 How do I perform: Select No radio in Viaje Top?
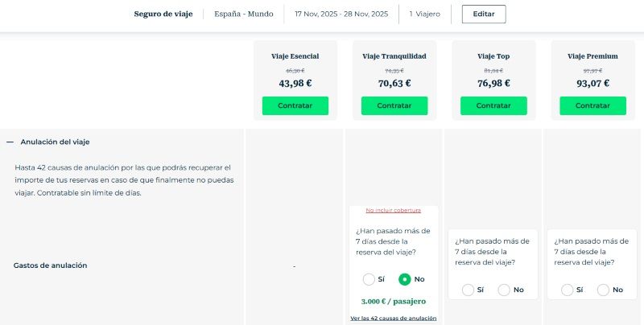(x=504, y=290)
